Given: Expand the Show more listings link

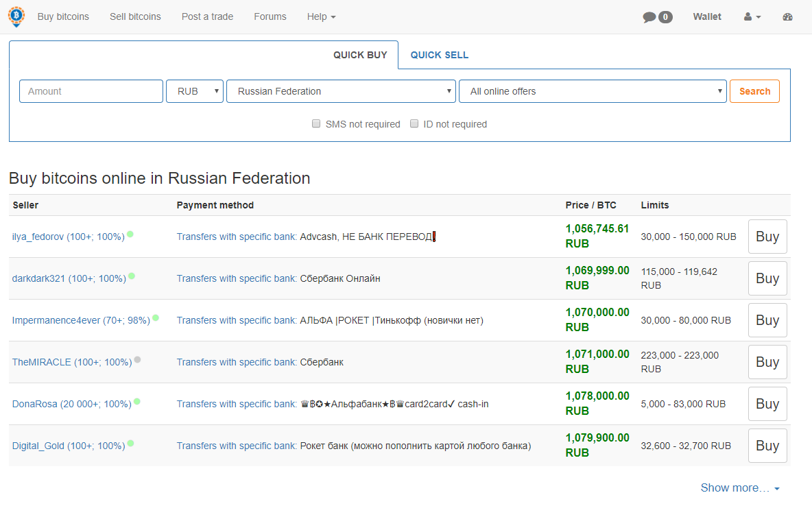Looking at the screenshot, I should pos(739,488).
